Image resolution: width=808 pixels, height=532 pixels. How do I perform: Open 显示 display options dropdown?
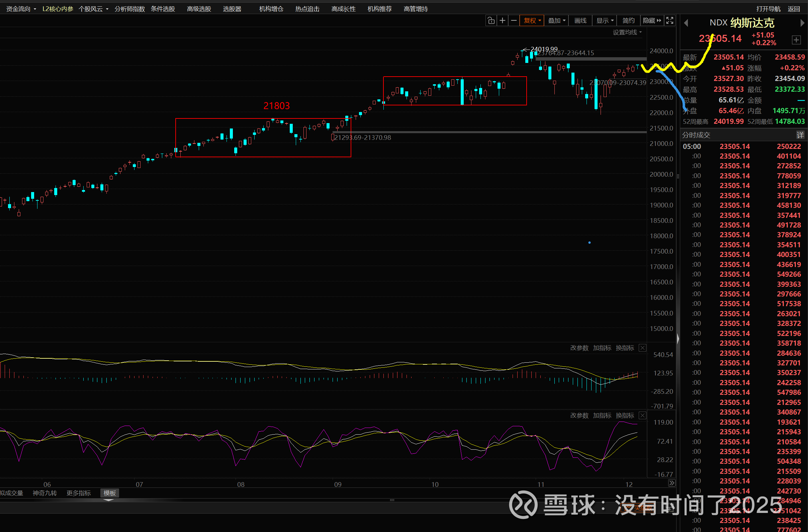pos(605,21)
